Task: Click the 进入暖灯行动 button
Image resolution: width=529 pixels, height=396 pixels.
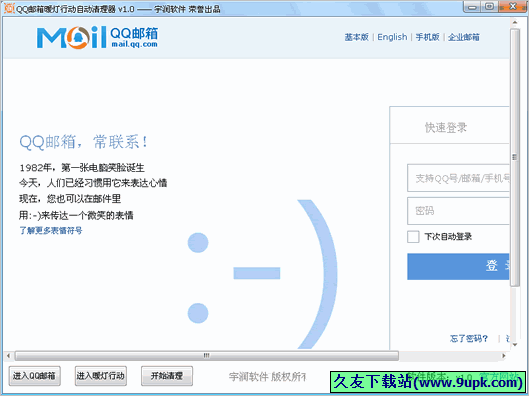Action: [x=101, y=376]
